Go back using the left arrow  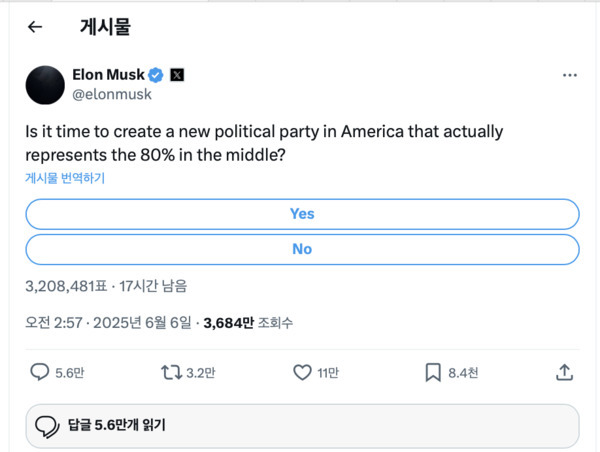pyautogui.click(x=35, y=27)
